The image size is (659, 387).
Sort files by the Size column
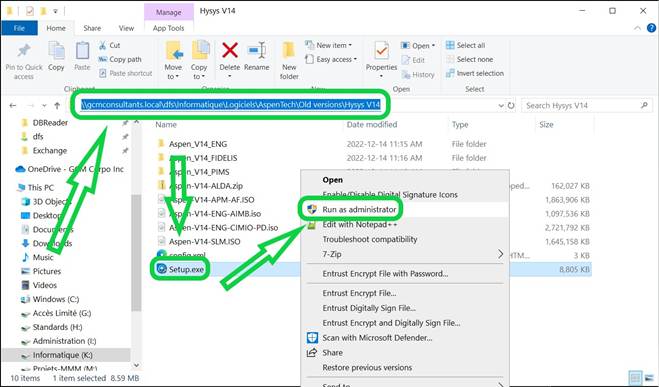(546, 124)
